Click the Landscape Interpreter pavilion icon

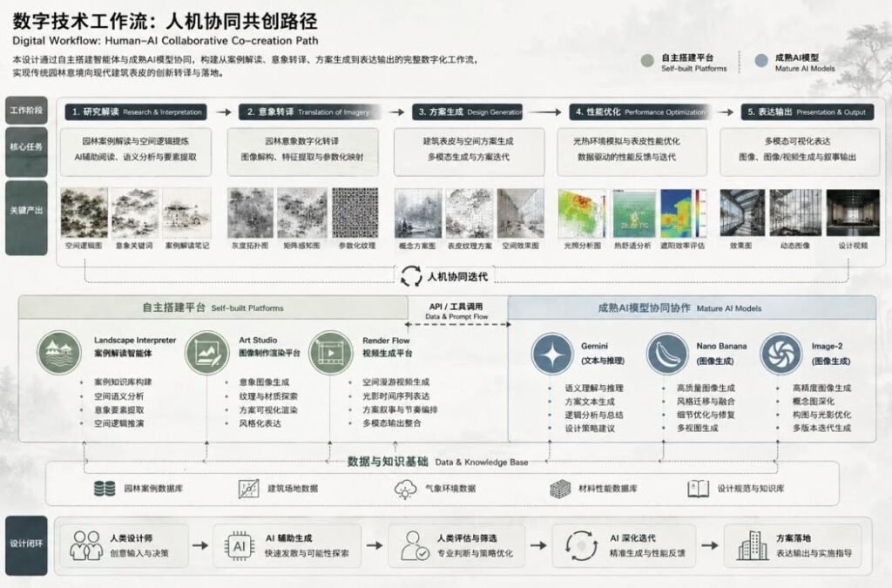pos(59,353)
